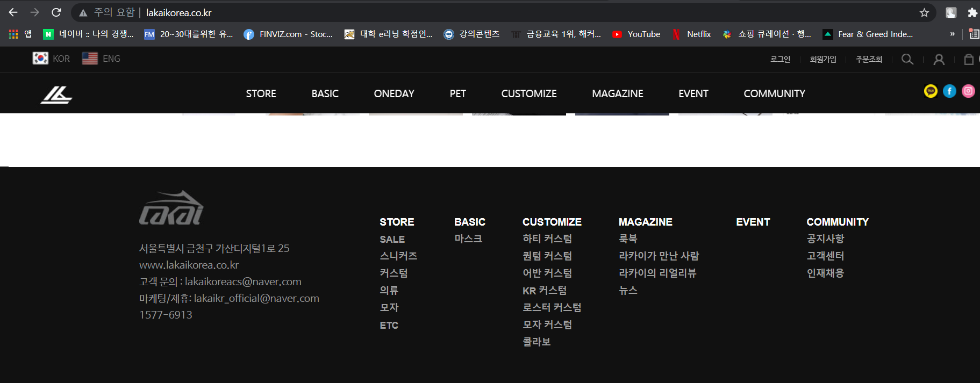Image resolution: width=980 pixels, height=383 pixels.
Task: Open the STORE menu in navigation bar
Action: coord(261,93)
